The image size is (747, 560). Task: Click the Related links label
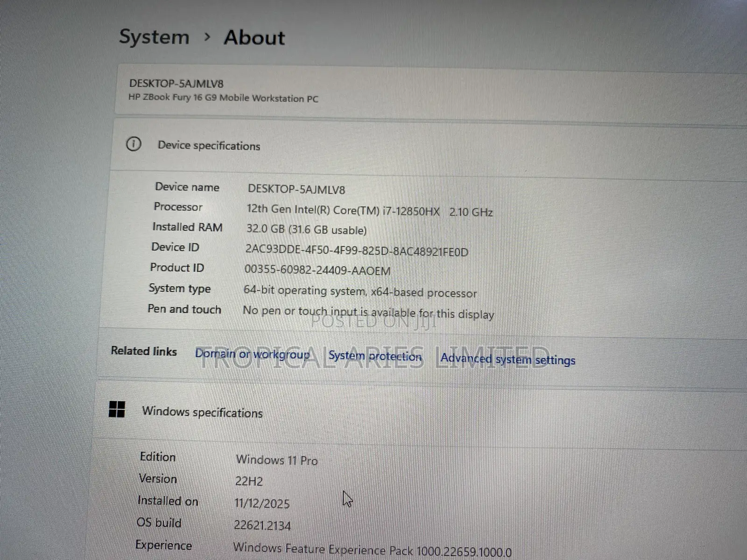click(x=144, y=351)
